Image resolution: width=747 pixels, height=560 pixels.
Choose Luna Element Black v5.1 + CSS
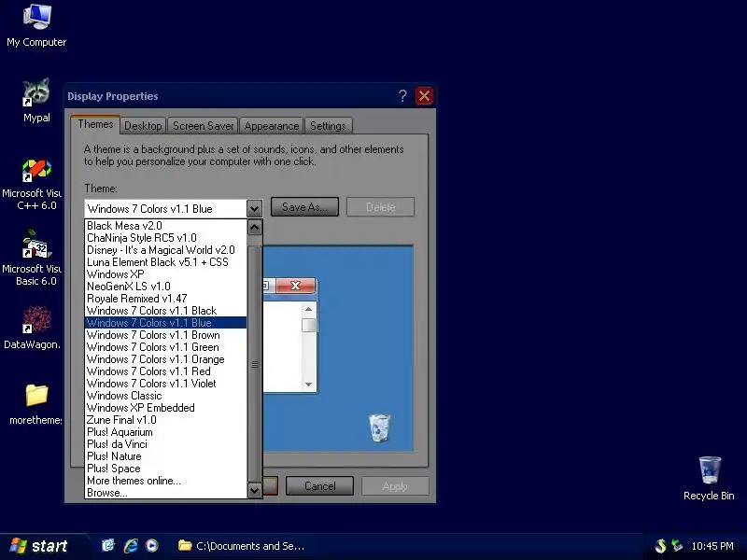tap(165, 262)
